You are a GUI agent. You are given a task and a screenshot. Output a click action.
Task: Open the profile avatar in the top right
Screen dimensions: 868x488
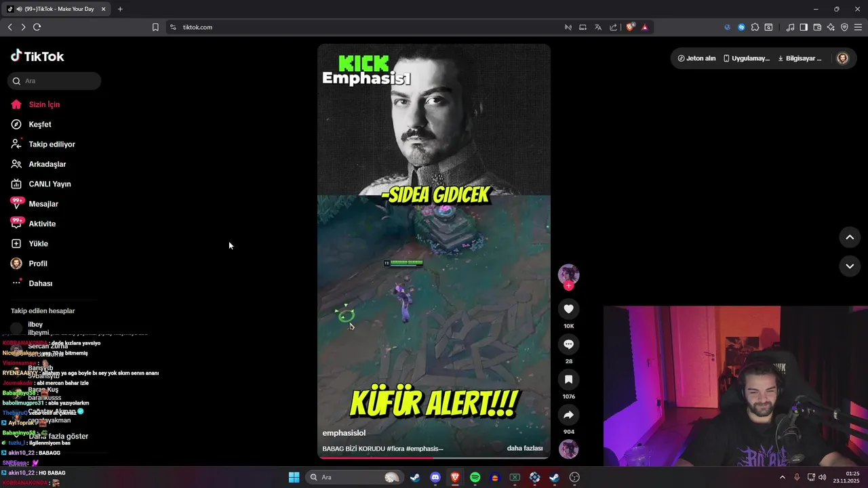pos(843,58)
